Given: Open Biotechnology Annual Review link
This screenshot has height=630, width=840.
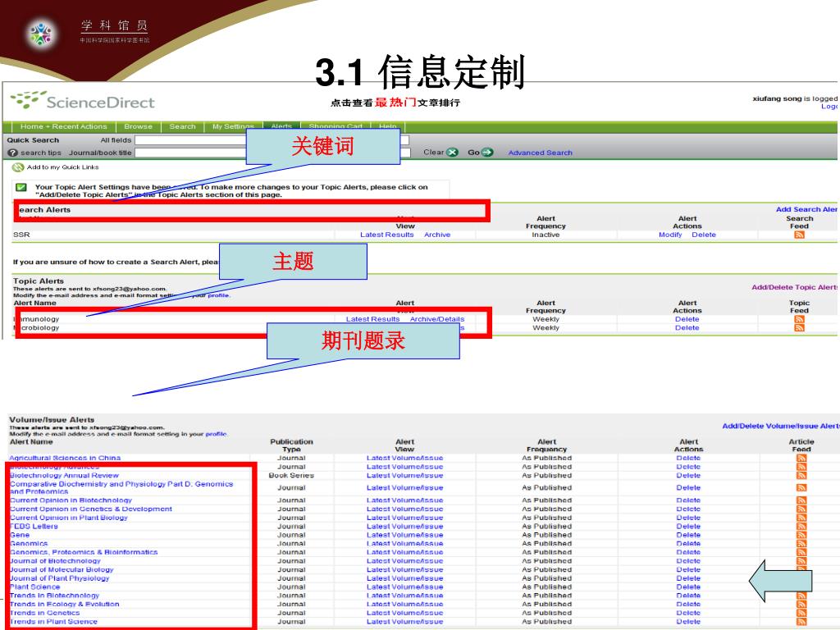Looking at the screenshot, I should [x=64, y=475].
